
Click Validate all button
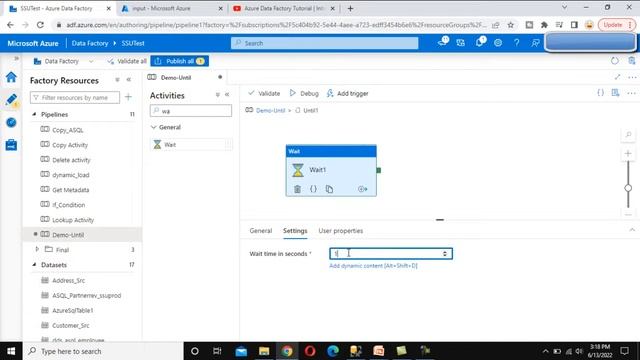click(127, 61)
